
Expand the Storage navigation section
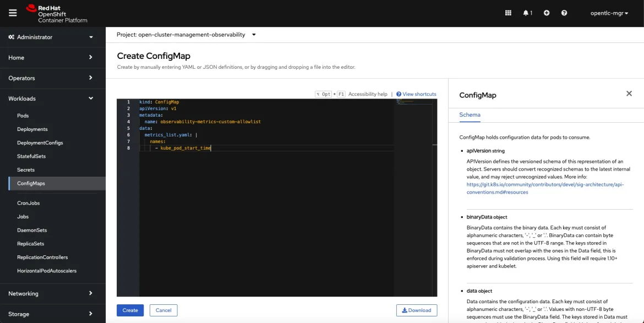53,314
